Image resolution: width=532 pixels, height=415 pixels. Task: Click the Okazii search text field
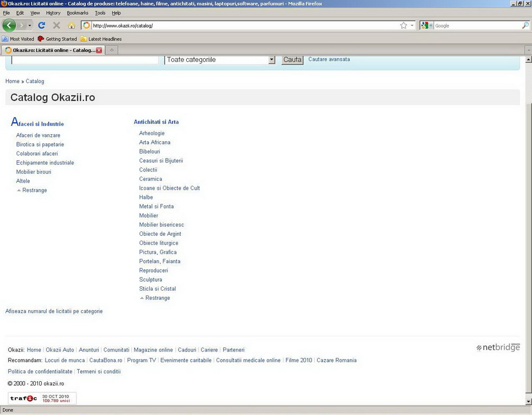(85, 60)
